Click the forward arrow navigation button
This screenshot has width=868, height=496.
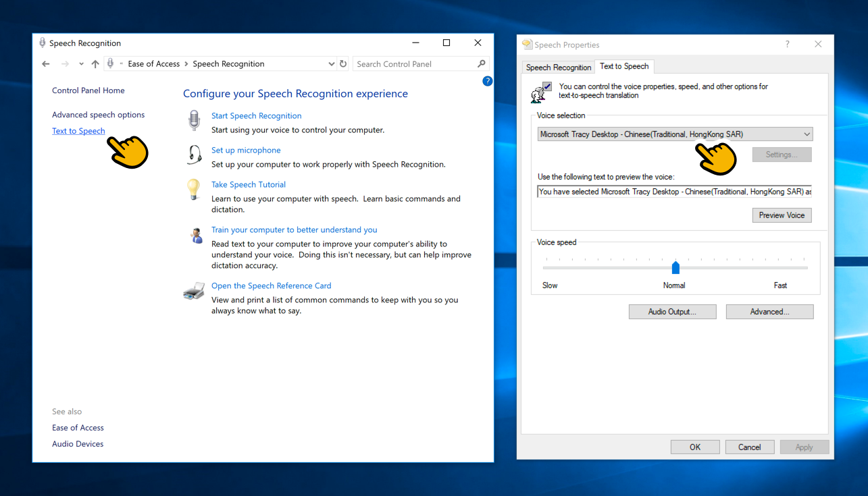tap(66, 64)
